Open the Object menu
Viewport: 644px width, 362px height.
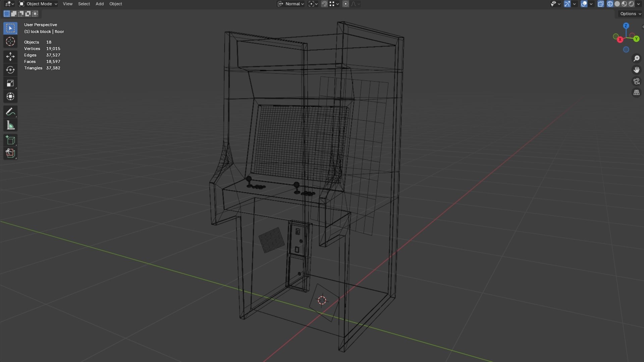point(116,4)
